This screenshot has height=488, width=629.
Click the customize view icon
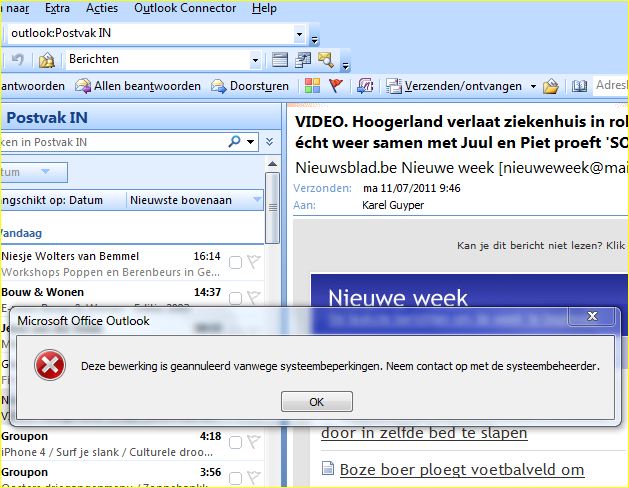coord(303,60)
